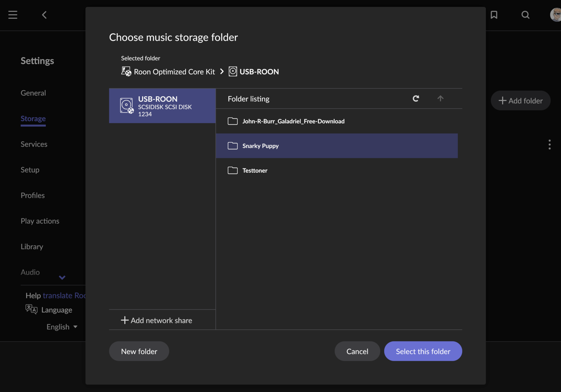The width and height of the screenshot is (561, 392).
Task: Open the John-R-Burr_Galadriel_Free-Download folder
Action: [293, 121]
